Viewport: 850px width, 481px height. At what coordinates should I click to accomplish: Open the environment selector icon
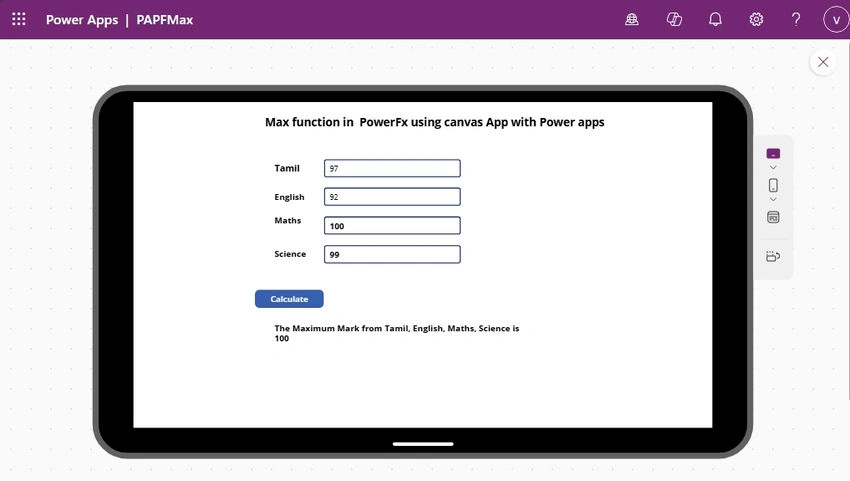coord(632,20)
